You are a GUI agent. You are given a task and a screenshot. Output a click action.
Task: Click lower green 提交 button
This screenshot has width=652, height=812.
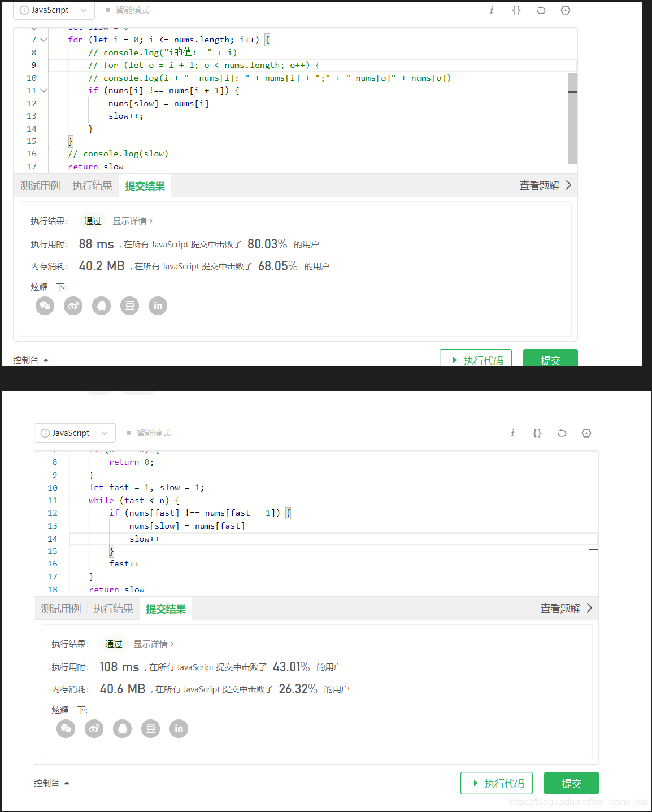(x=571, y=783)
